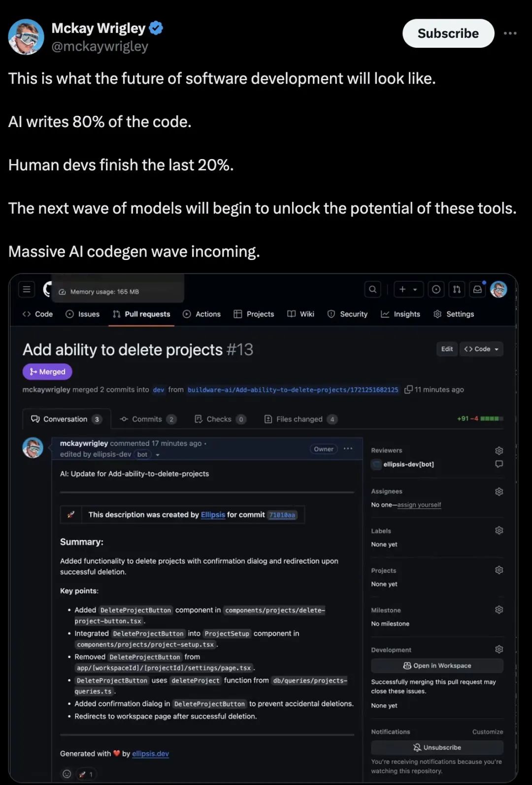
Task: Open Reviewers settings gear
Action: (499, 451)
